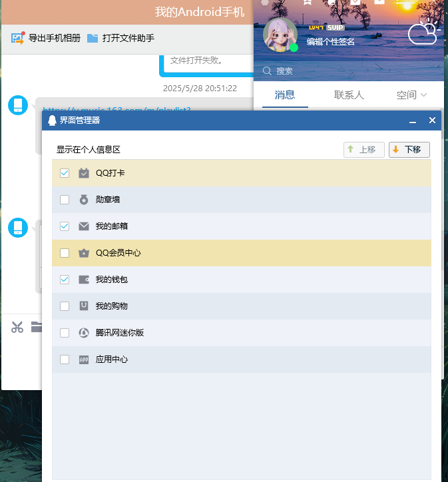Click the 导出手机相册 picture icon

[18, 38]
